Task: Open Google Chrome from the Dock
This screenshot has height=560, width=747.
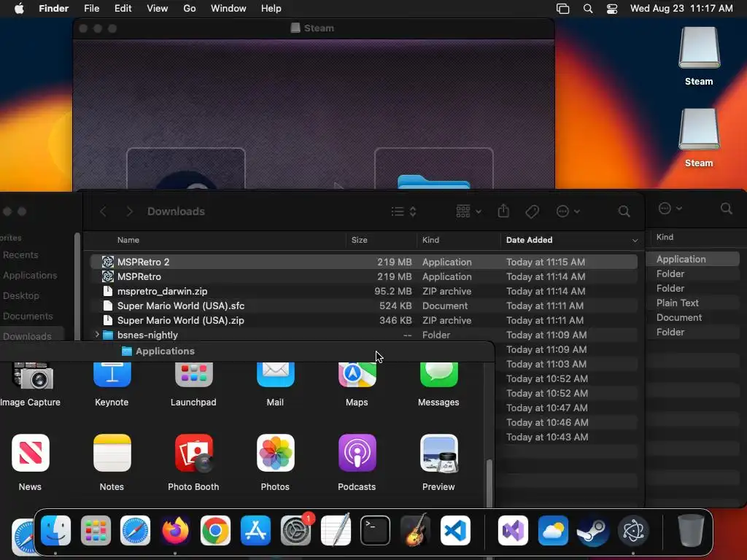Action: pos(215,531)
